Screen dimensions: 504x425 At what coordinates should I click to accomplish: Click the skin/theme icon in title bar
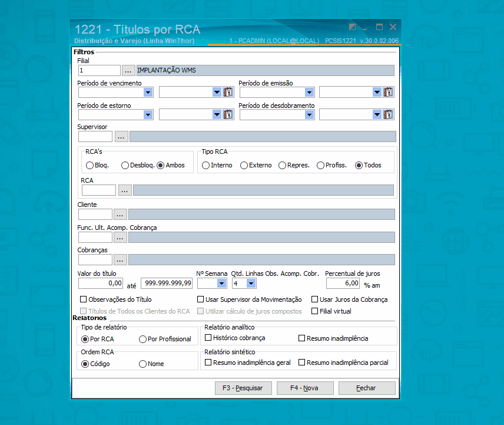click(x=352, y=27)
